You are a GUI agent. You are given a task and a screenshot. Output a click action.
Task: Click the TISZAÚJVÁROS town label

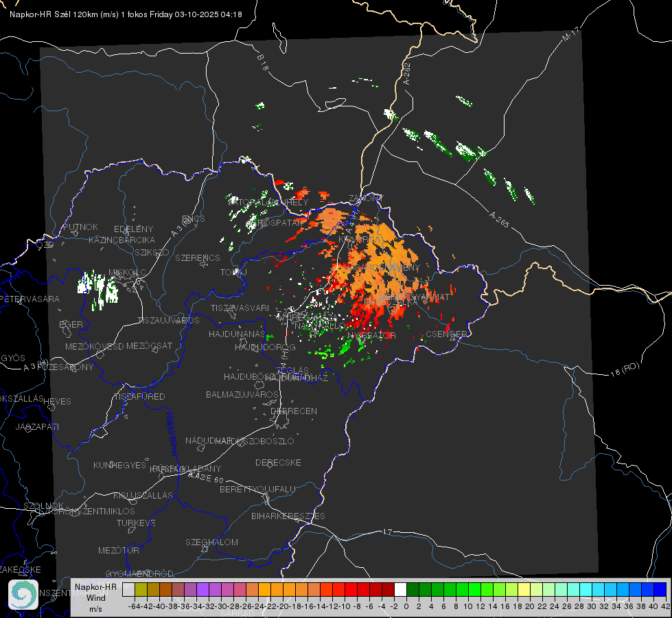(168, 321)
